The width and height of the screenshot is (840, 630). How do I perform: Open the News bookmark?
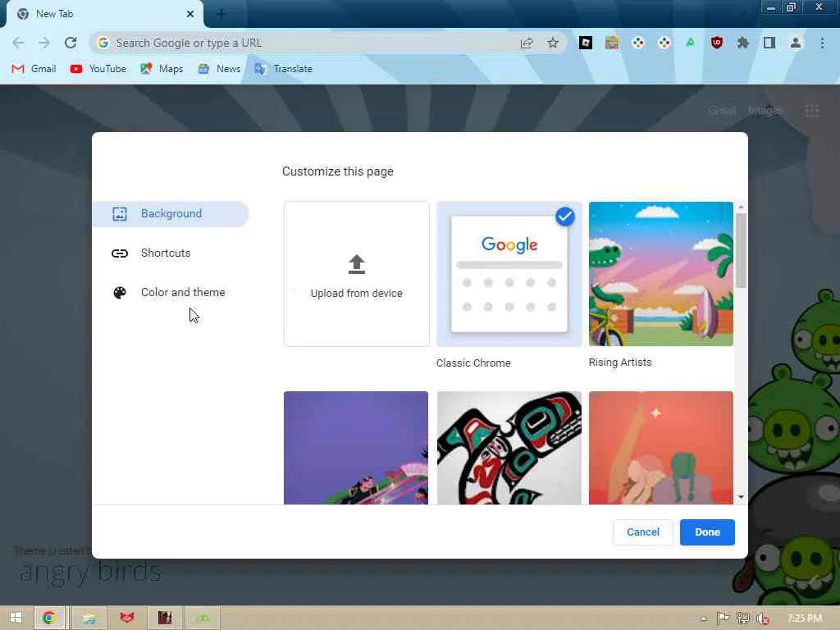[x=219, y=69]
